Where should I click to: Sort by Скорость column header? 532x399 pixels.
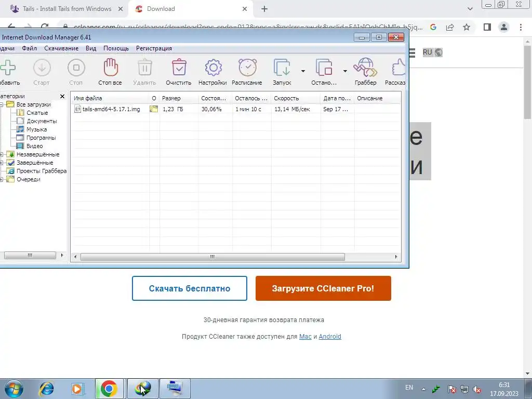(x=296, y=98)
